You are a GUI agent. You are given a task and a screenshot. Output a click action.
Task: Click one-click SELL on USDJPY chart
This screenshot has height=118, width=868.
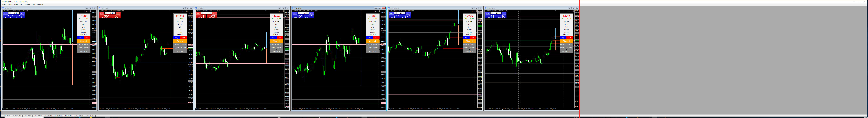coord(102,13)
